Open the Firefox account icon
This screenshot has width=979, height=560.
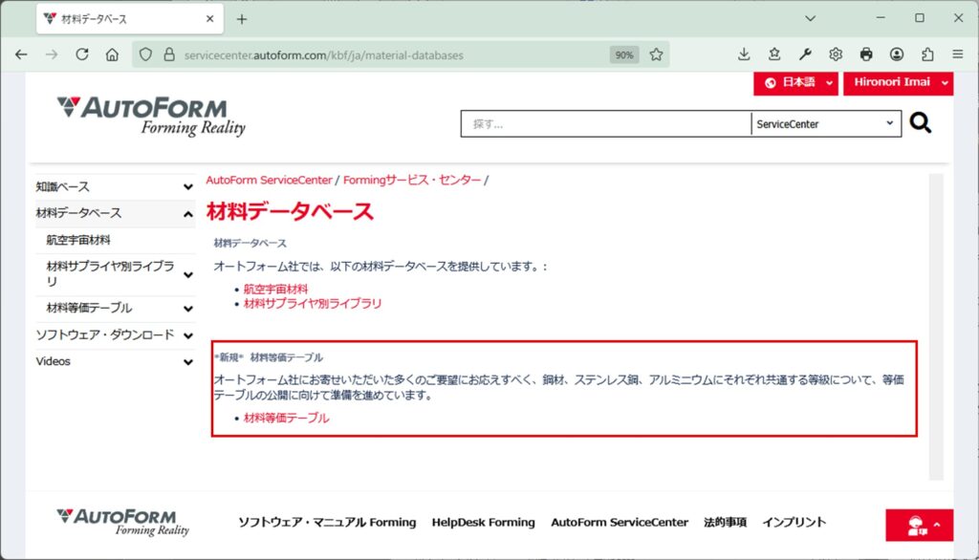tap(897, 54)
